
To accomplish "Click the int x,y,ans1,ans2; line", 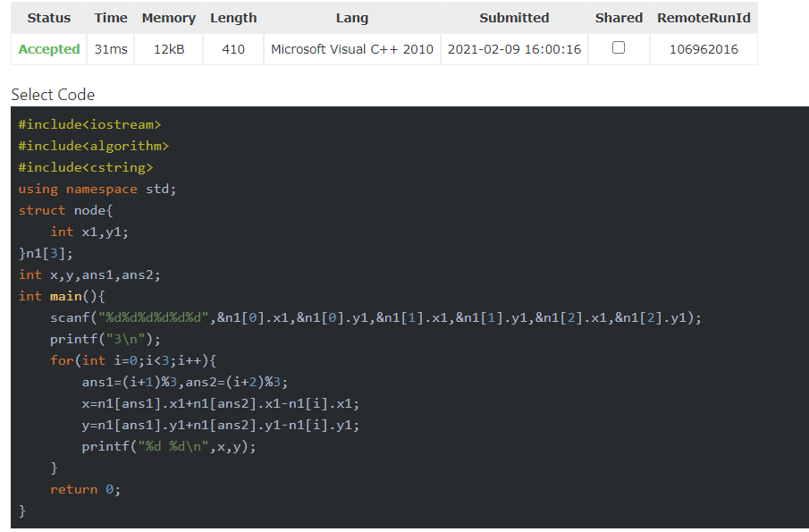I will [x=89, y=275].
